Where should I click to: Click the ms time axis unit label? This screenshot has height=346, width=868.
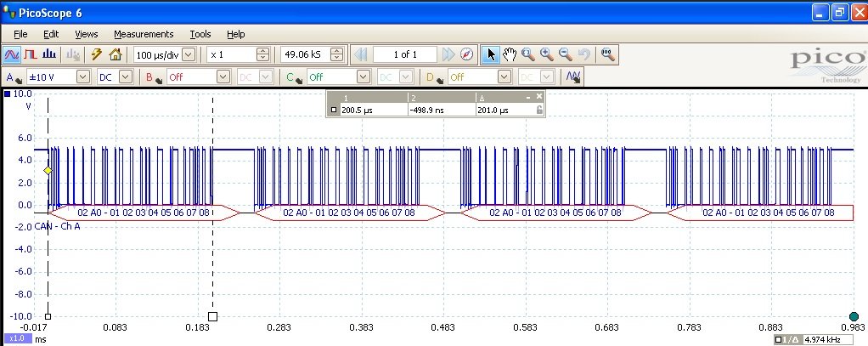41,339
